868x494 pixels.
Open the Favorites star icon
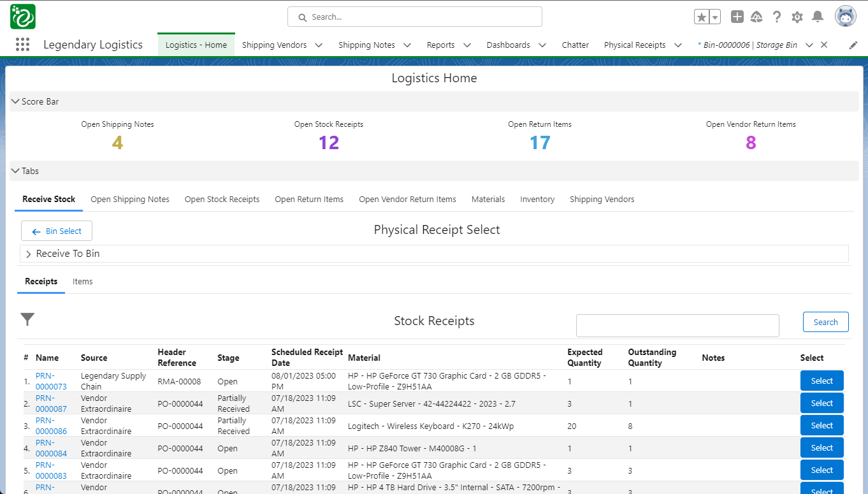point(702,17)
